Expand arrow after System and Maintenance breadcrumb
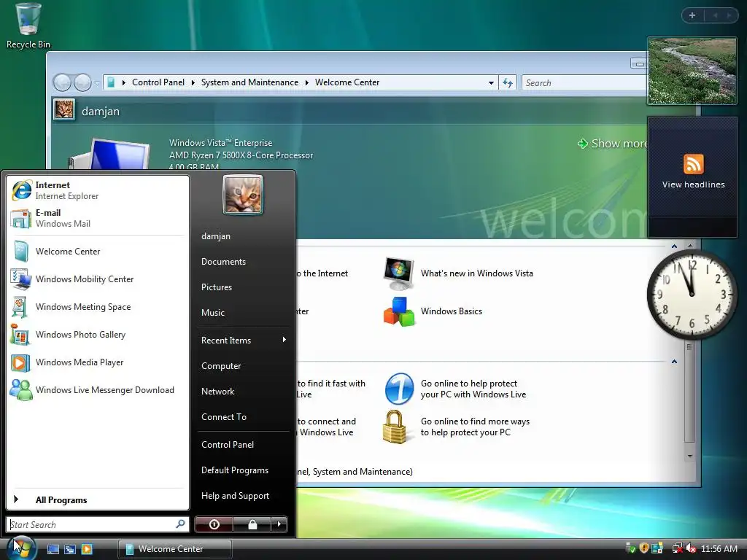The width and height of the screenshot is (747, 560). point(307,83)
